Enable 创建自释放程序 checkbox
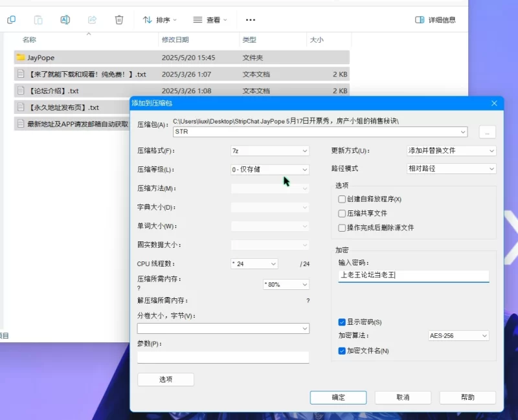Image resolution: width=518 pixels, height=420 pixels. [x=342, y=199]
